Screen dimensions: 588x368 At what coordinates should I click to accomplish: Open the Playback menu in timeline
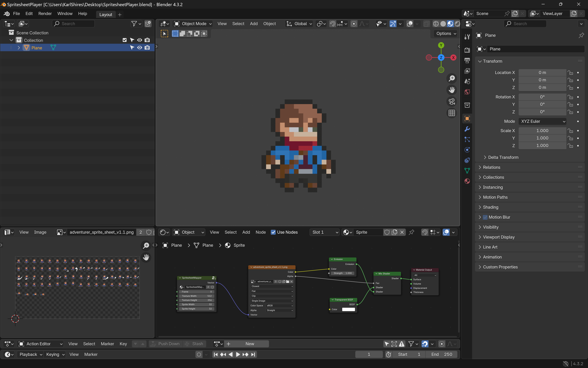coord(31,355)
